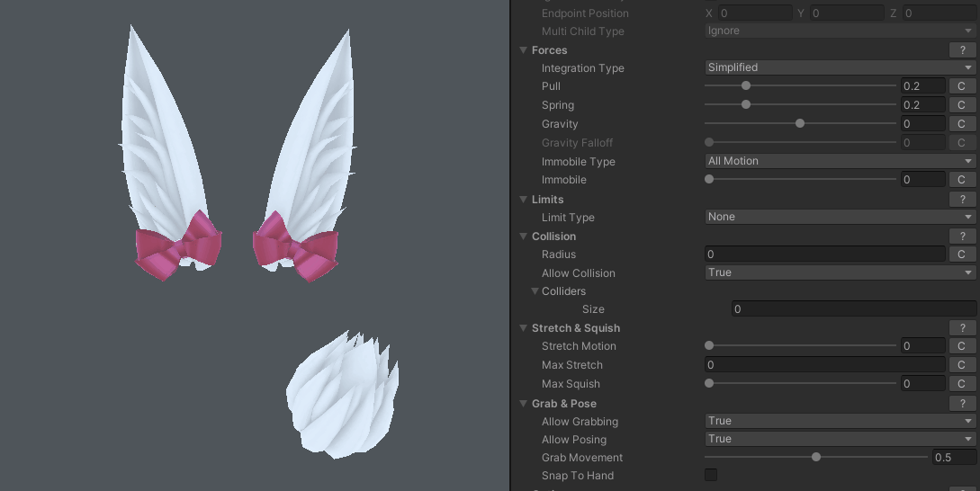This screenshot has width=980, height=491.
Task: Open help for Collision section
Action: (x=963, y=237)
